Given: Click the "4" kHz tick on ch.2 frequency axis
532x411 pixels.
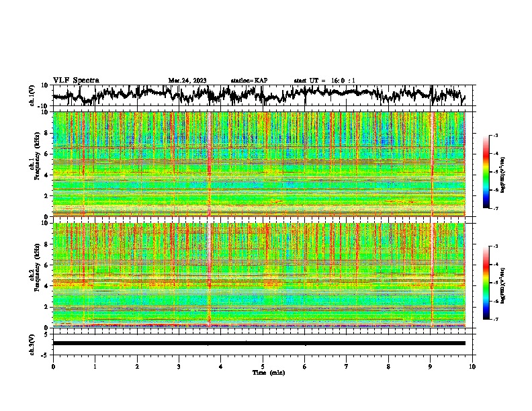Looking at the screenshot, I should pyautogui.click(x=47, y=286).
